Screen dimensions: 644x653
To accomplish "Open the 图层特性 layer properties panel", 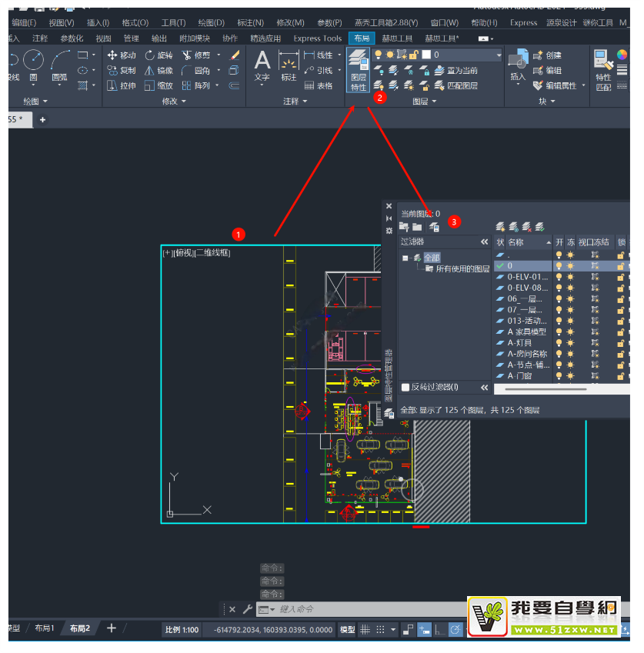I will (x=358, y=71).
